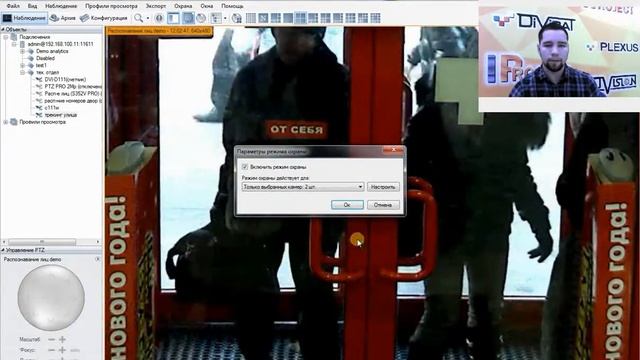Screen dimensions: 640x360
Task: Click the globe with window toolbar icon
Action: 237,18
